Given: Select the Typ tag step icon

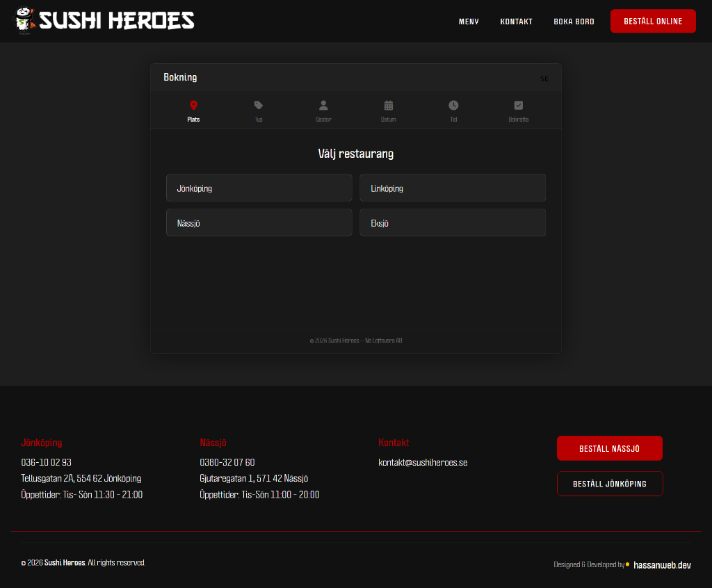Looking at the screenshot, I should click(259, 106).
